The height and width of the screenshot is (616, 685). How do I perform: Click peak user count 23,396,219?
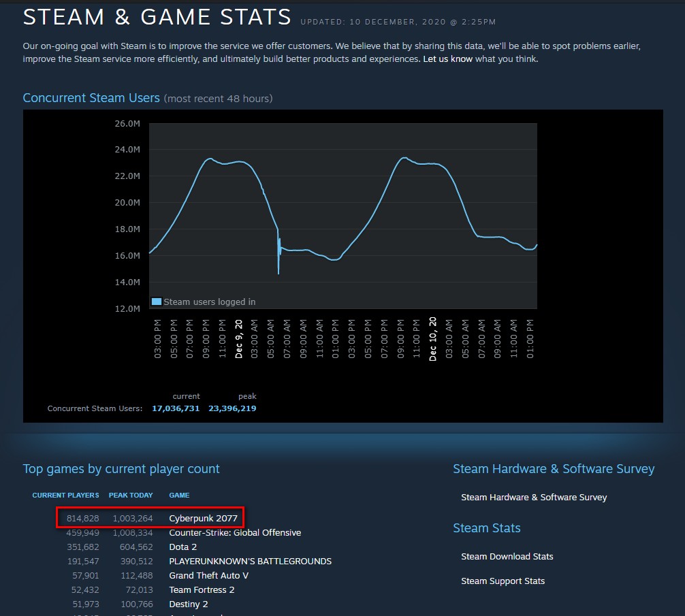[232, 408]
